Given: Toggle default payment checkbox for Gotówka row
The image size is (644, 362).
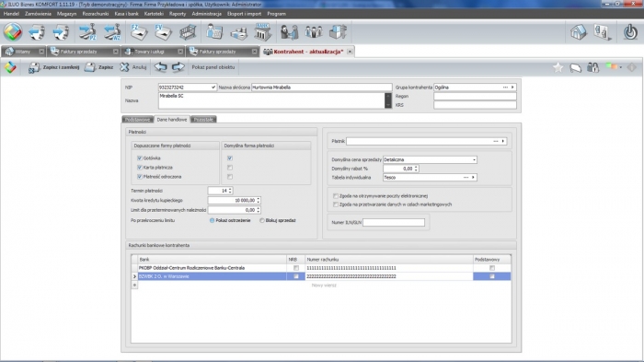Looking at the screenshot, I should (x=230, y=158).
